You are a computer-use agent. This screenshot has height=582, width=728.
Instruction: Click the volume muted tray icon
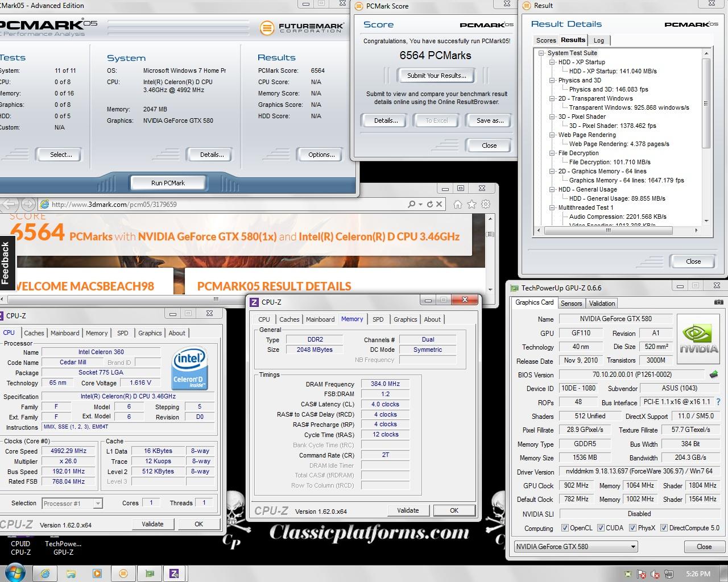pyautogui.click(x=655, y=574)
